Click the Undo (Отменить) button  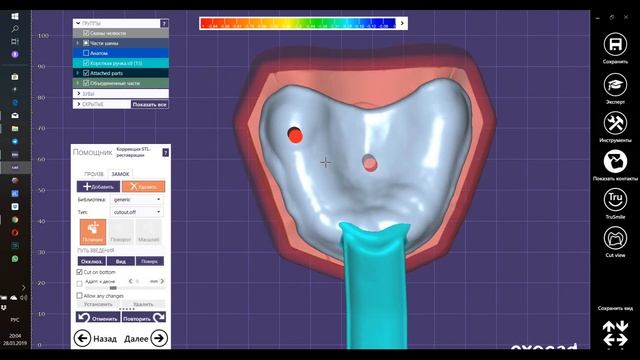(x=98, y=318)
